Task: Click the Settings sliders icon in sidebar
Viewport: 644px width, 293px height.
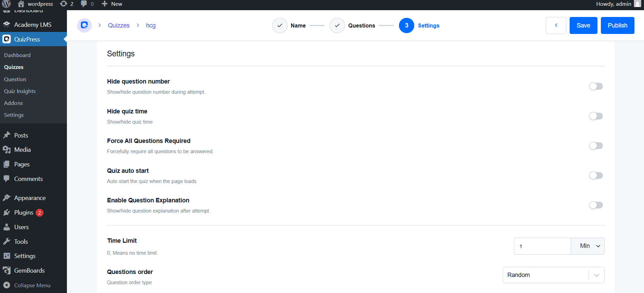Action: 7,256
